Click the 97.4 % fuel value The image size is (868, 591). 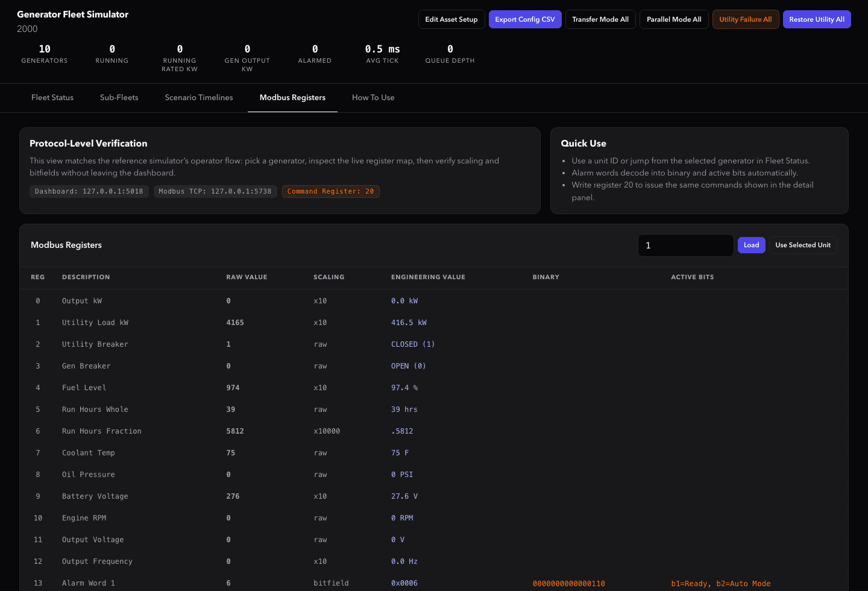click(x=404, y=388)
